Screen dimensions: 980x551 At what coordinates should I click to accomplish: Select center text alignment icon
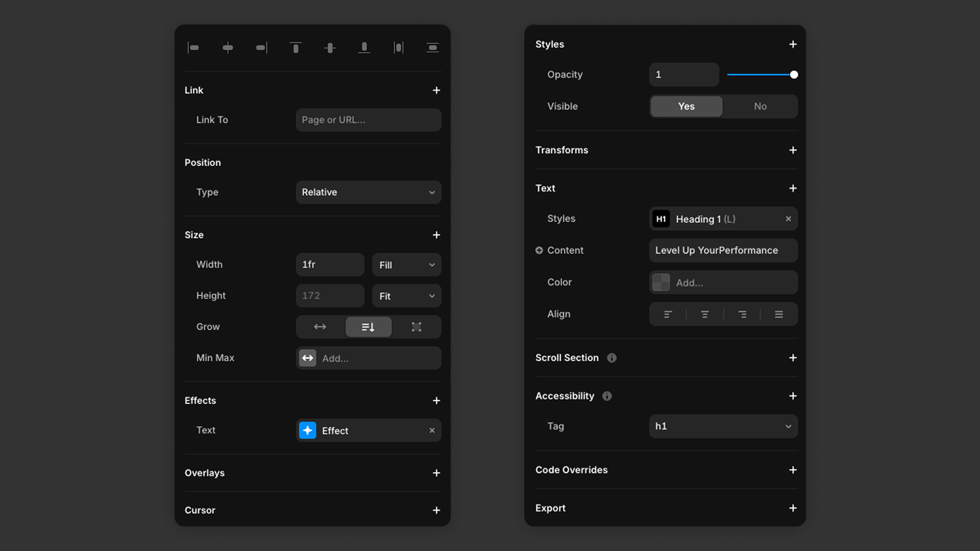[x=705, y=314]
